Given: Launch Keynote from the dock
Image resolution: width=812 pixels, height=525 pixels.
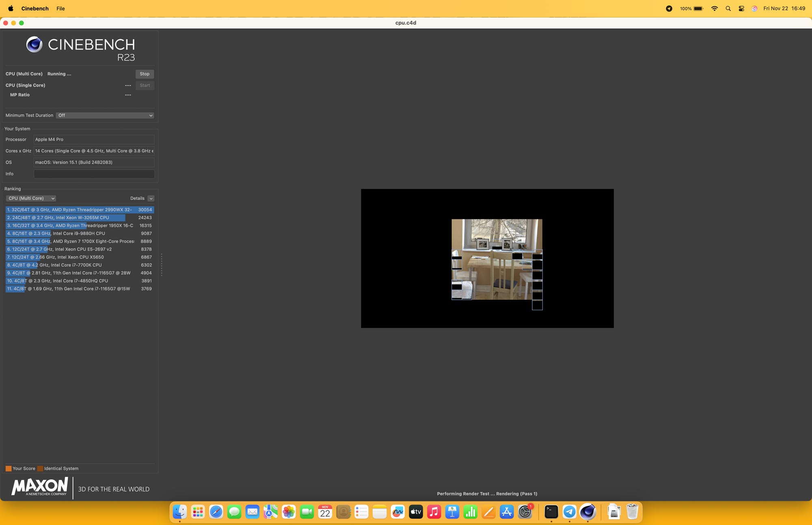Looking at the screenshot, I should [x=452, y=512].
